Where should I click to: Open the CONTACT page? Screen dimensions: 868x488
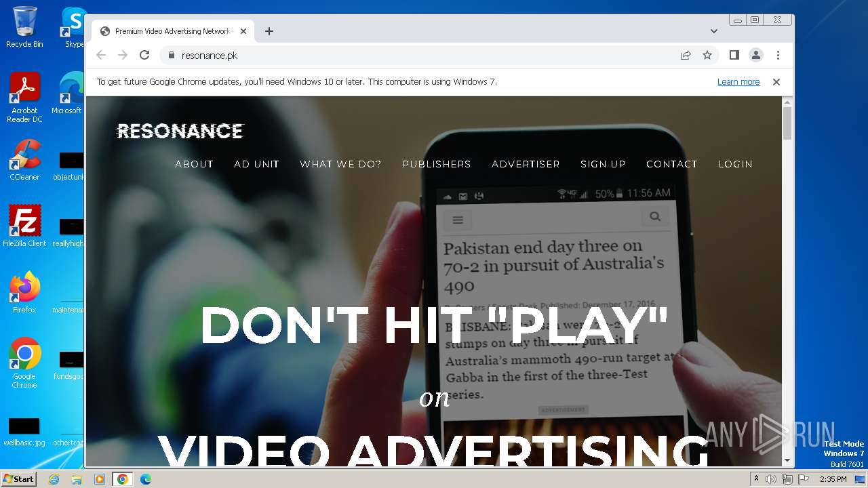pyautogui.click(x=671, y=164)
